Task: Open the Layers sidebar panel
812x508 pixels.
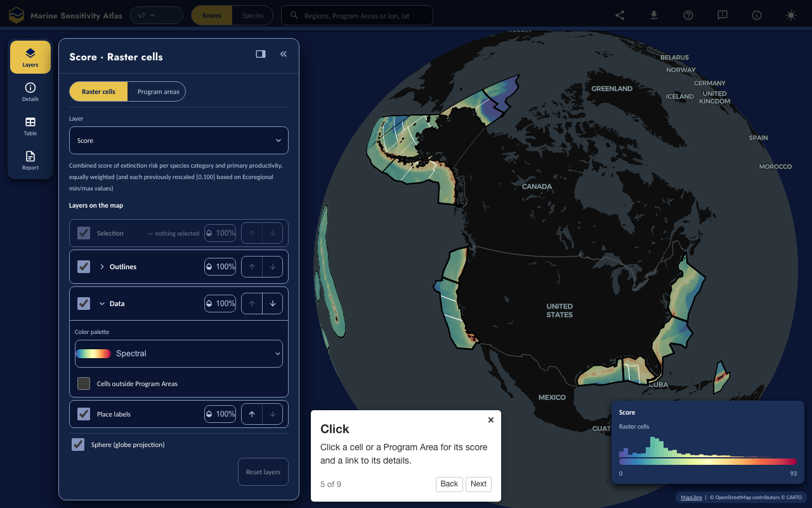Action: click(30, 57)
